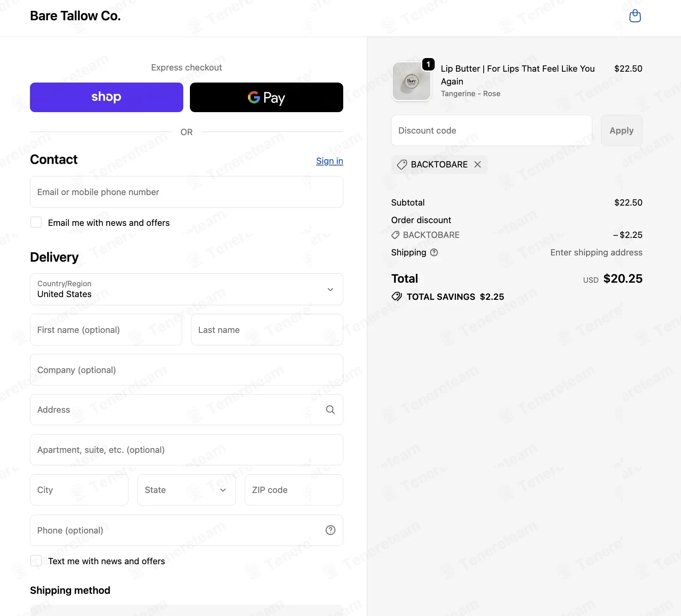
Task: Click the Lip Butter product title
Action: coord(518,75)
